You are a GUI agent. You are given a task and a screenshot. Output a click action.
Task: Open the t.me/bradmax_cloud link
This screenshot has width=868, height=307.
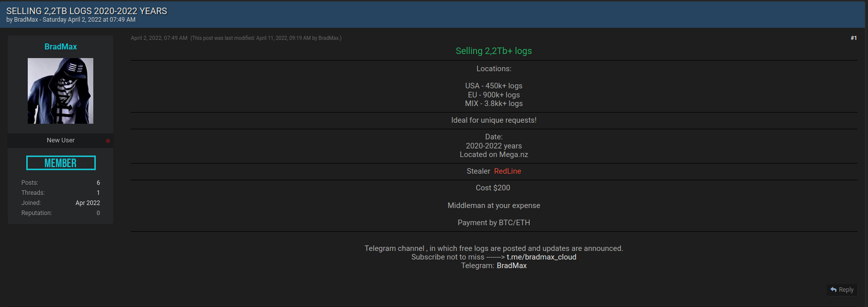[x=541, y=257]
